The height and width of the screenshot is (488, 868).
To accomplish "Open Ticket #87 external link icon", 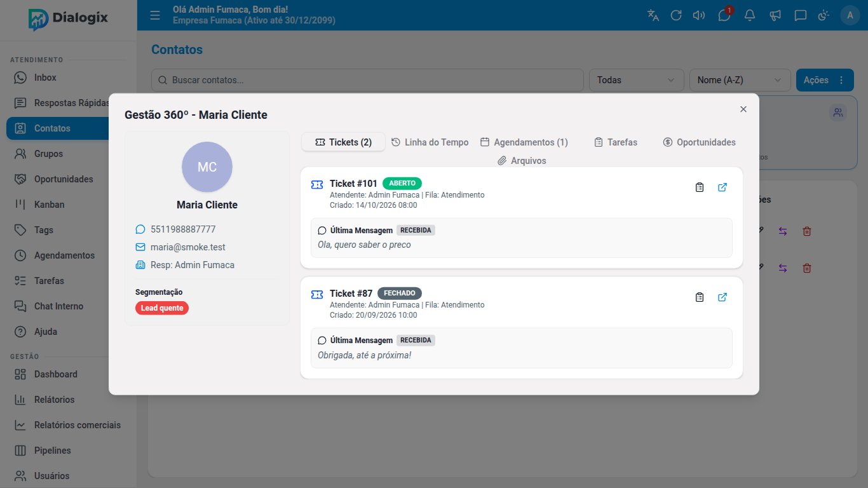I will (x=722, y=297).
